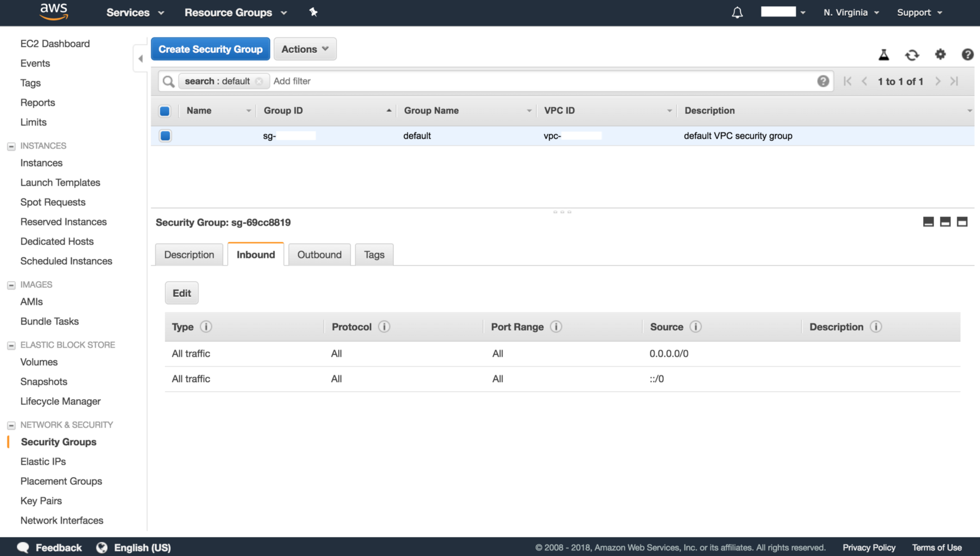
Task: Open the Group Name column dropdown arrow
Action: coord(529,111)
